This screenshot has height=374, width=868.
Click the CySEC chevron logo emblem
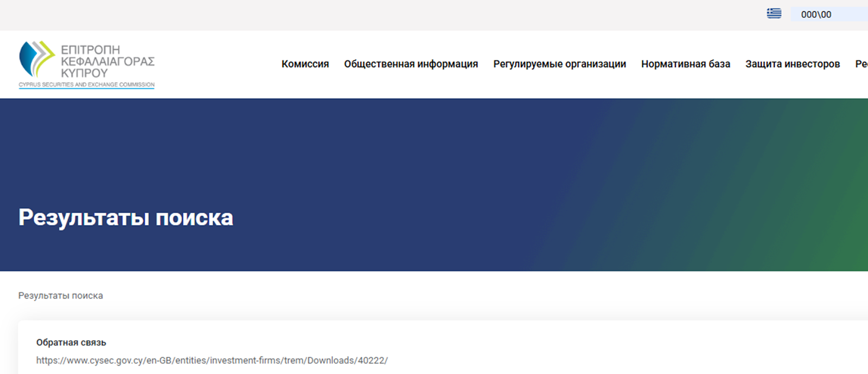point(36,59)
